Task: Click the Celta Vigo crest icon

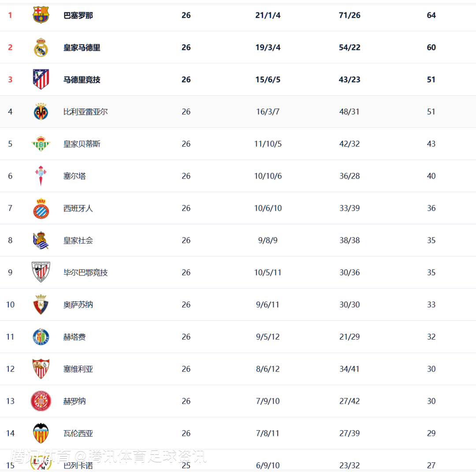Action: click(x=41, y=176)
